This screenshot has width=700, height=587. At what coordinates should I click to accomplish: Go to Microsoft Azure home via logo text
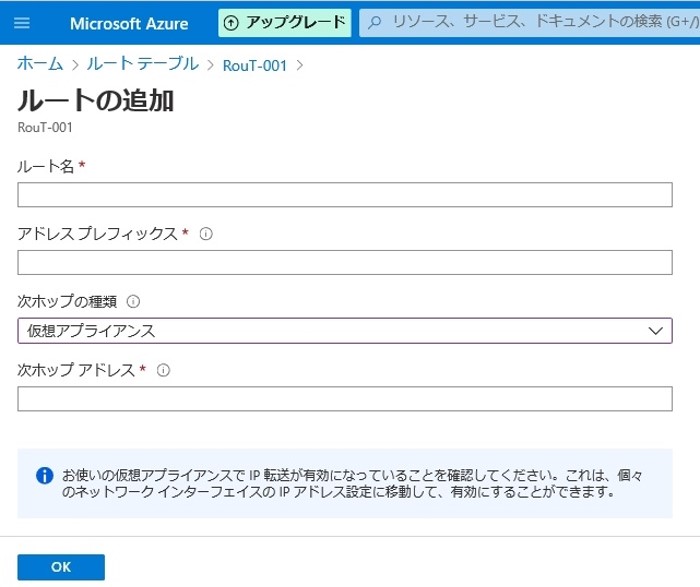click(x=129, y=22)
